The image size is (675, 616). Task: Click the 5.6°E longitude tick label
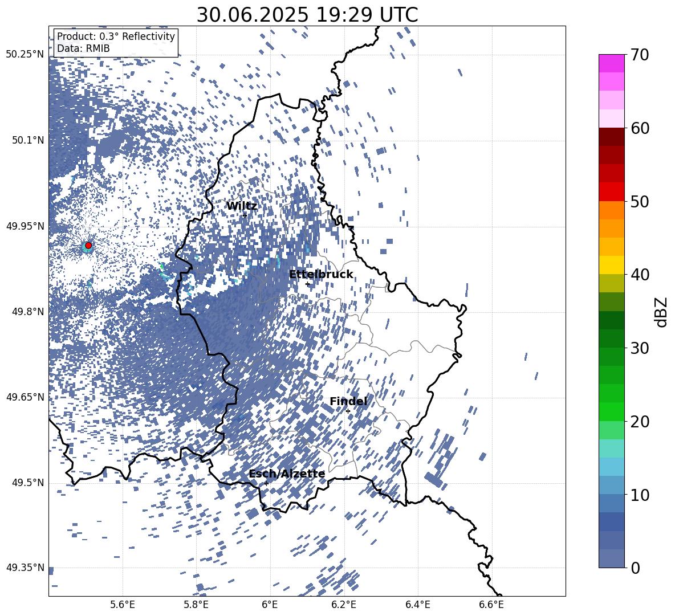coord(123,605)
